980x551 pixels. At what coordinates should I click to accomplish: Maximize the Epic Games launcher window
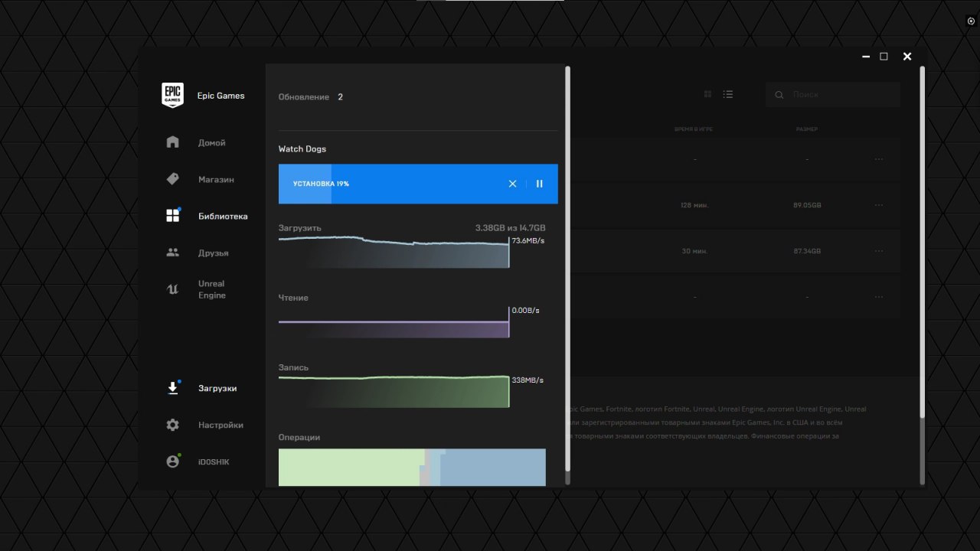tap(884, 57)
